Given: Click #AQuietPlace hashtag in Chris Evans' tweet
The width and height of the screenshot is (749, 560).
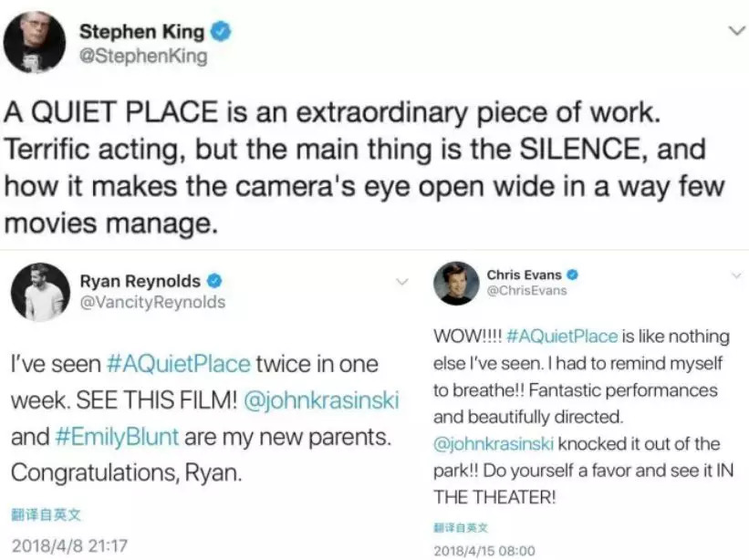Looking at the screenshot, I should tap(561, 337).
